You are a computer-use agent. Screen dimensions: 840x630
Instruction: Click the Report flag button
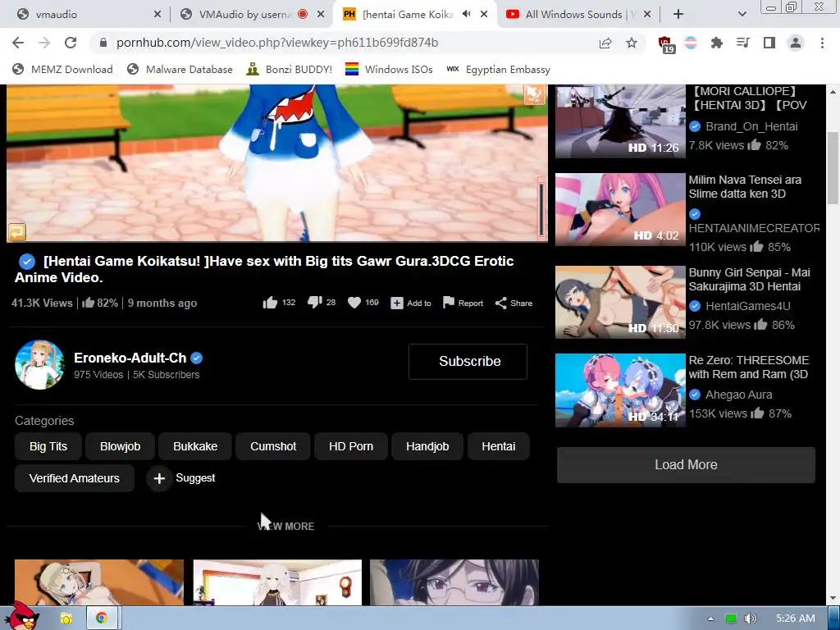(463, 304)
